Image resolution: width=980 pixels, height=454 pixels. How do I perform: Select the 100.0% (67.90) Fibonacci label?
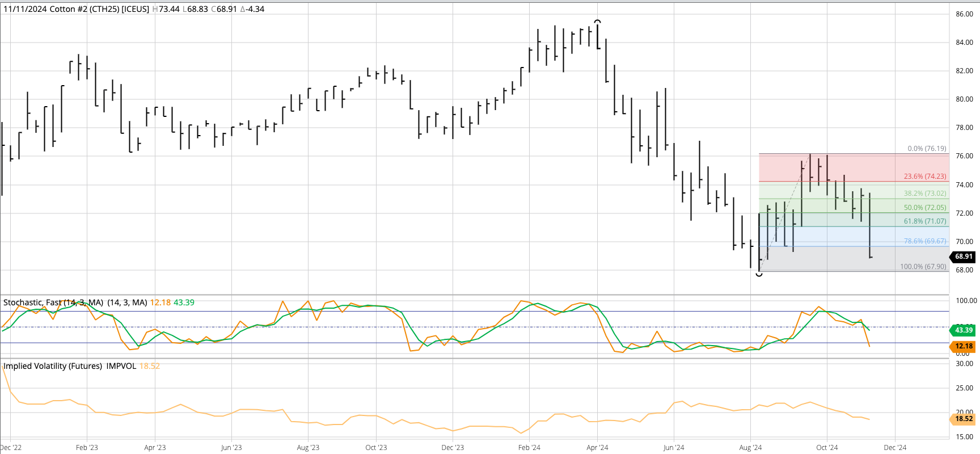tap(923, 267)
